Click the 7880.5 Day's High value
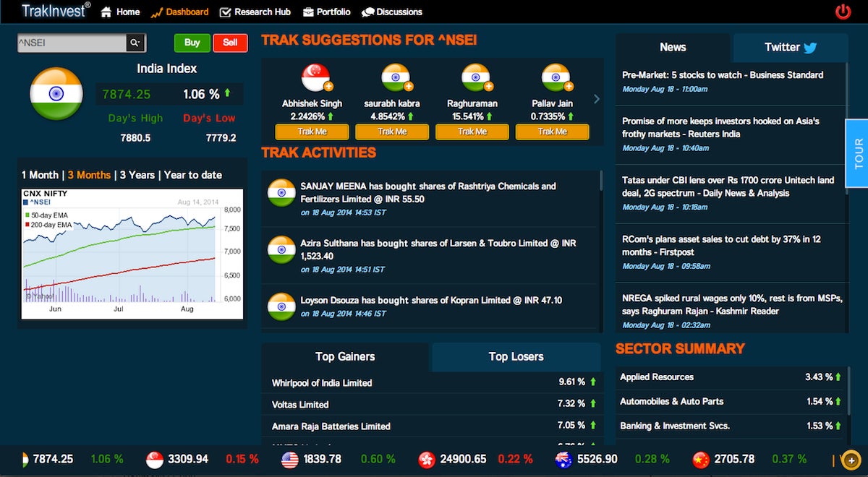The width and height of the screenshot is (868, 477). (x=136, y=137)
